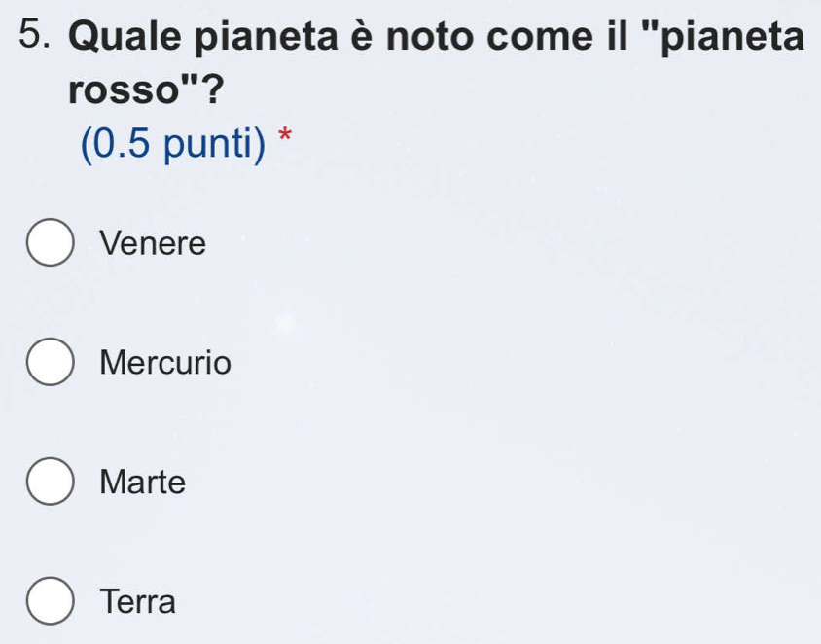Click the Venere option label
The image size is (821, 644).
[x=154, y=243]
